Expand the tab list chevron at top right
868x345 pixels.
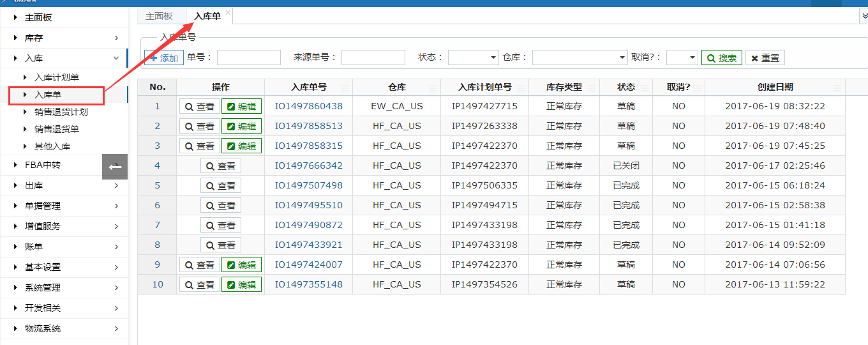click(864, 16)
